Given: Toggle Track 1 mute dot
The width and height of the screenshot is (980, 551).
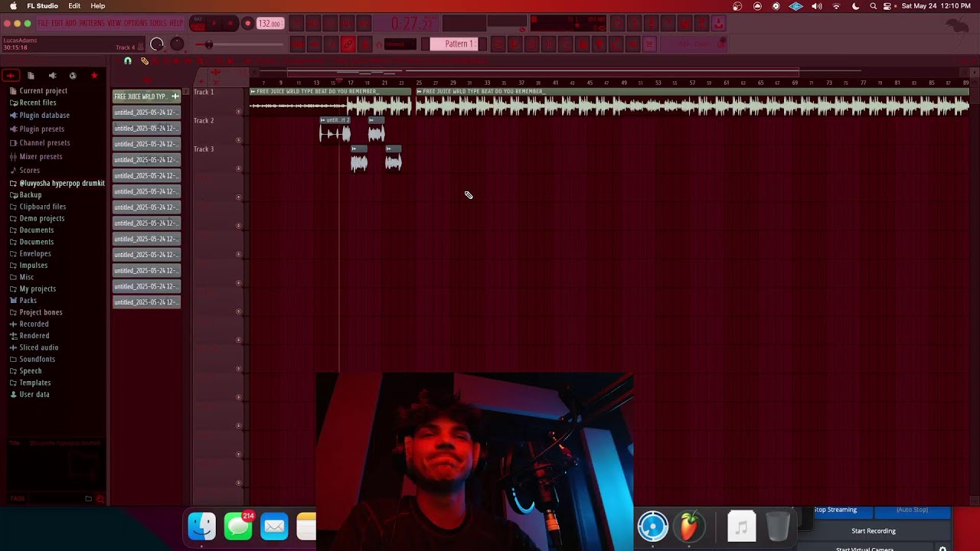Looking at the screenshot, I should [238, 112].
